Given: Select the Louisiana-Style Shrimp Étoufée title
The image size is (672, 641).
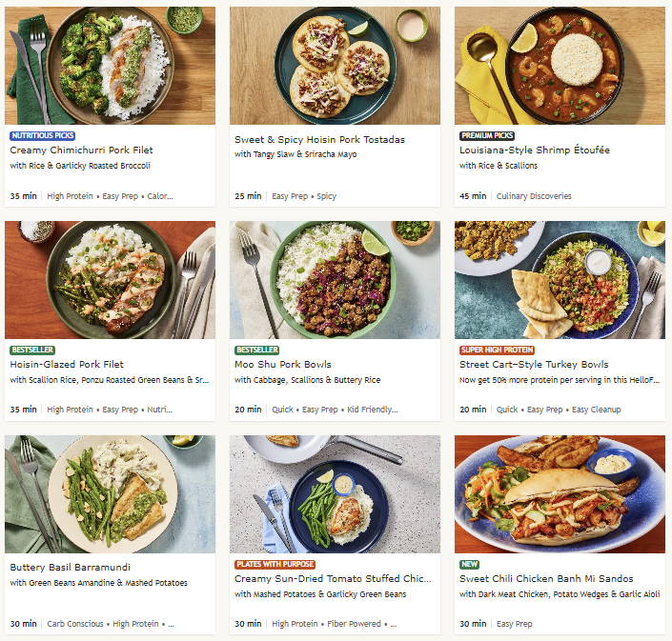Looking at the screenshot, I should pyautogui.click(x=534, y=150).
